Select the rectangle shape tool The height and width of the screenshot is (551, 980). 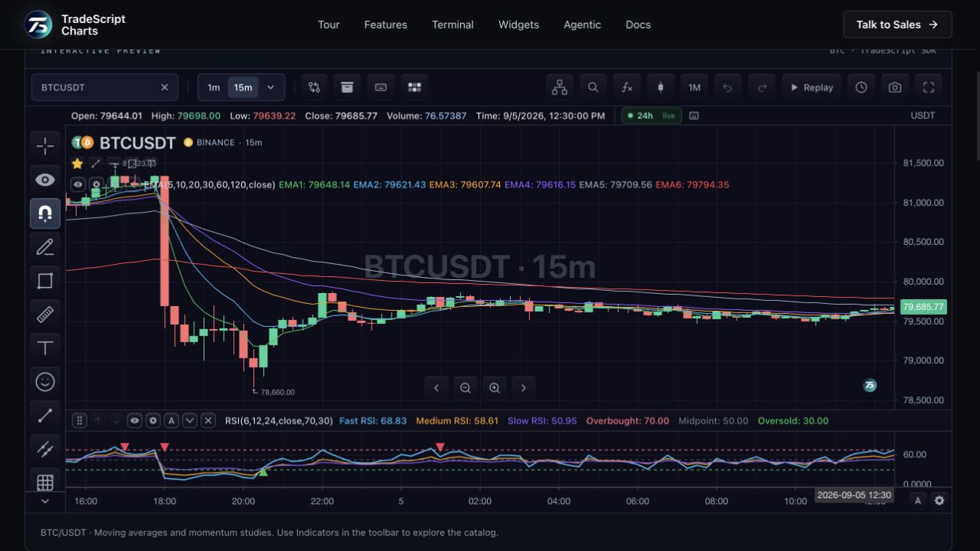pyautogui.click(x=45, y=281)
